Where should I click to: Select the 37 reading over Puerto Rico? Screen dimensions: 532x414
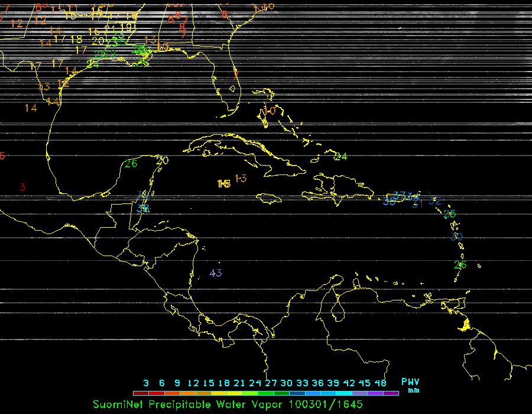pyautogui.click(x=400, y=195)
